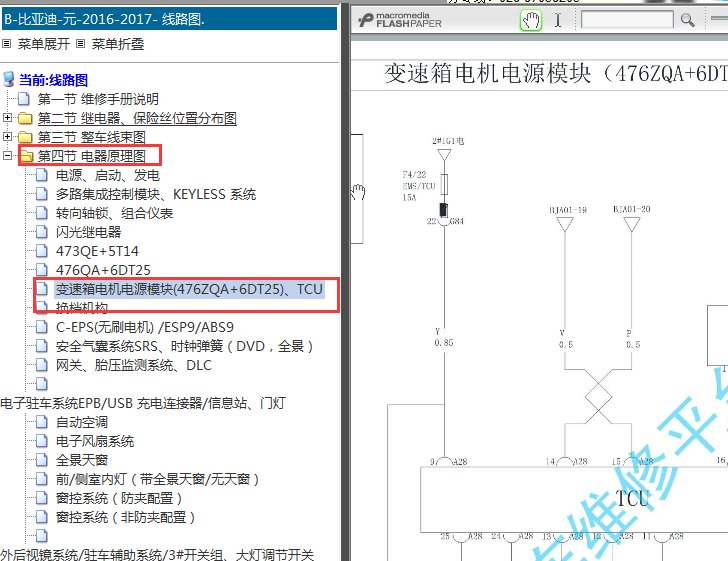728x561 pixels.
Task: Open folder 第二节 继电器、保险丝位置分布图
Action: pyautogui.click(x=137, y=118)
